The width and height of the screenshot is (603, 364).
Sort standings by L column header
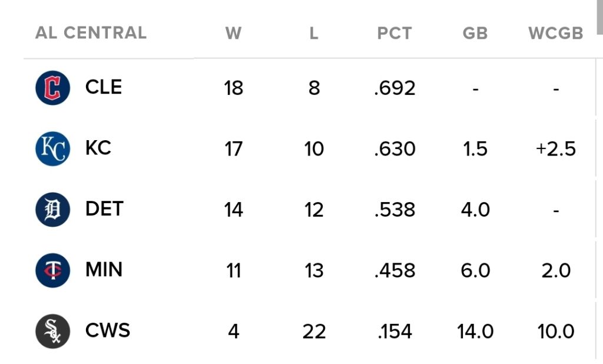[x=314, y=34]
